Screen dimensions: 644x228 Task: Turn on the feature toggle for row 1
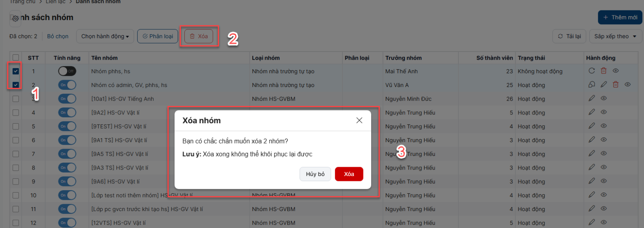tap(67, 71)
